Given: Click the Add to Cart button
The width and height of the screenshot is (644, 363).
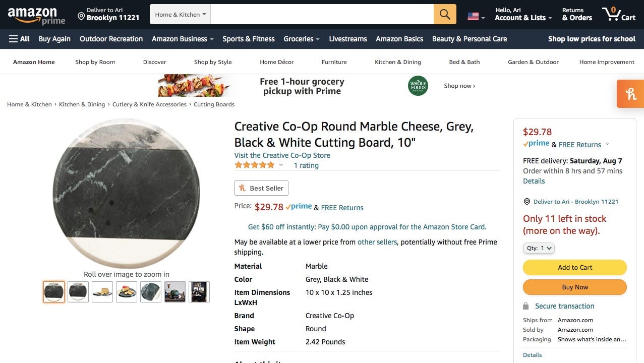Looking at the screenshot, I should [x=574, y=267].
